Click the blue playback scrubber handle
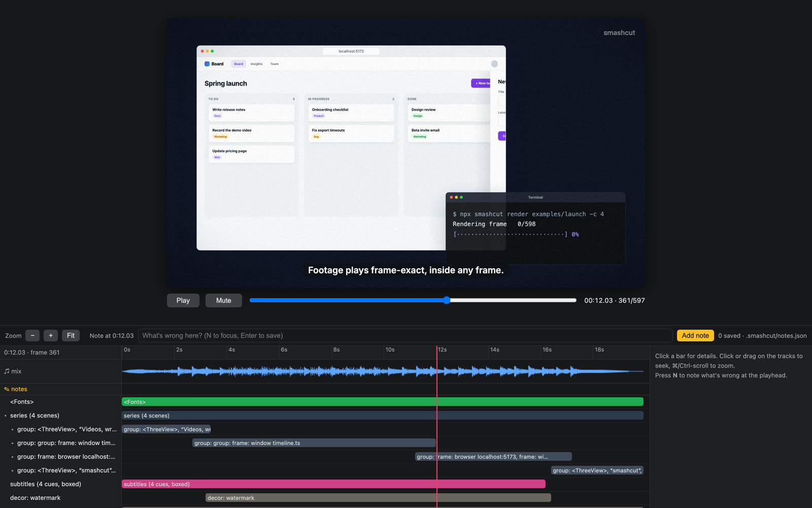The width and height of the screenshot is (812, 508). (447, 300)
